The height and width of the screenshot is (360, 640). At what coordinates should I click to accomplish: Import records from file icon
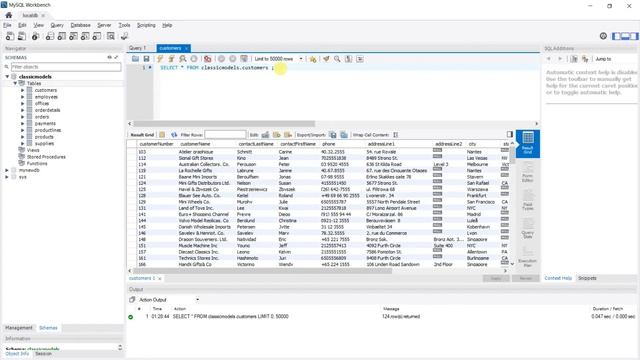click(344, 135)
